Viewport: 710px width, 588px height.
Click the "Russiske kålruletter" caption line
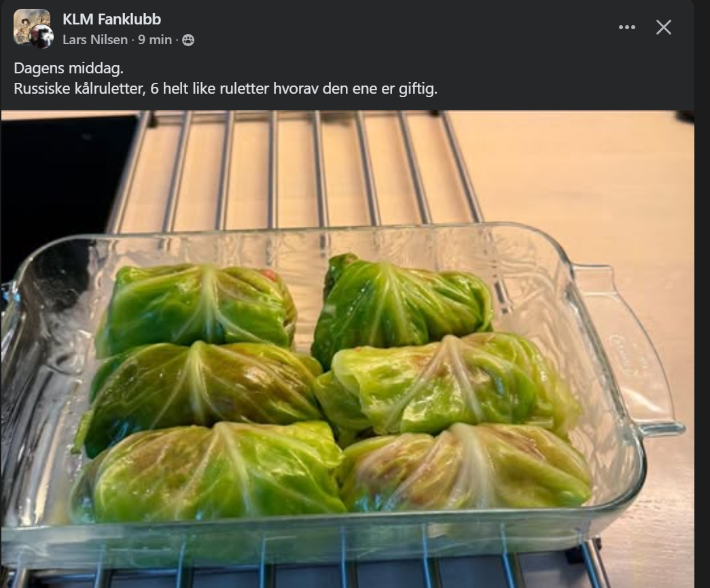tap(226, 88)
